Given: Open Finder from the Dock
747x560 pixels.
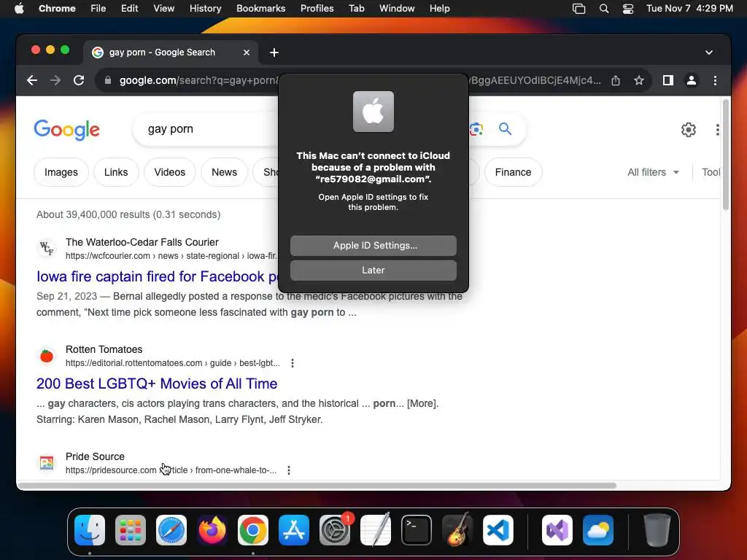Looking at the screenshot, I should click(x=90, y=530).
